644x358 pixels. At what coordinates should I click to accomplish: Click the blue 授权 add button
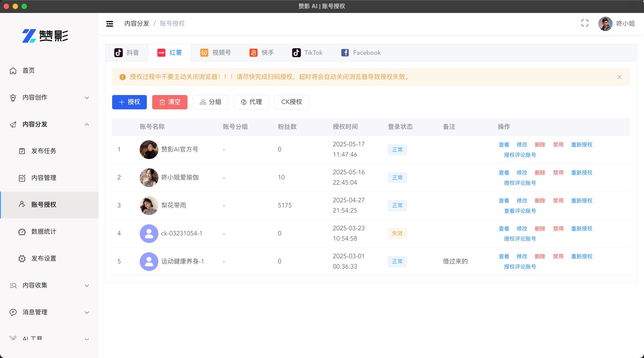pos(129,102)
